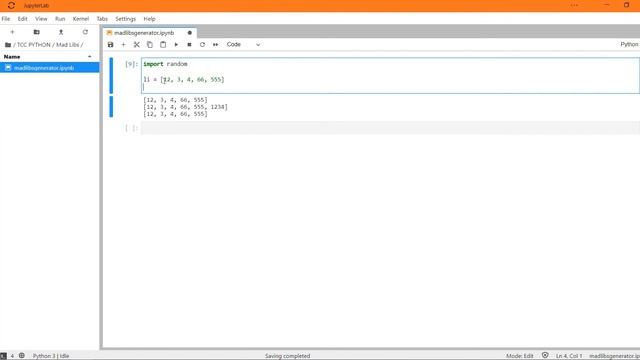Open the View menu
Viewport: 640px width, 360px height.
pos(41,19)
